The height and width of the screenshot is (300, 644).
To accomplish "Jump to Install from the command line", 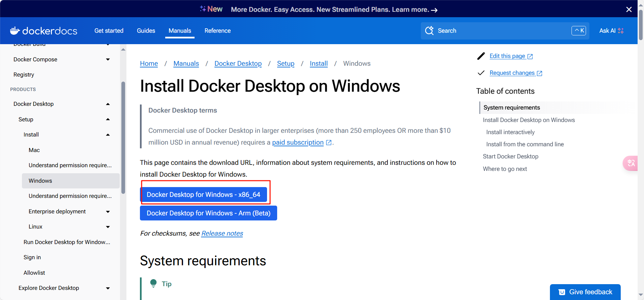I will point(525,144).
